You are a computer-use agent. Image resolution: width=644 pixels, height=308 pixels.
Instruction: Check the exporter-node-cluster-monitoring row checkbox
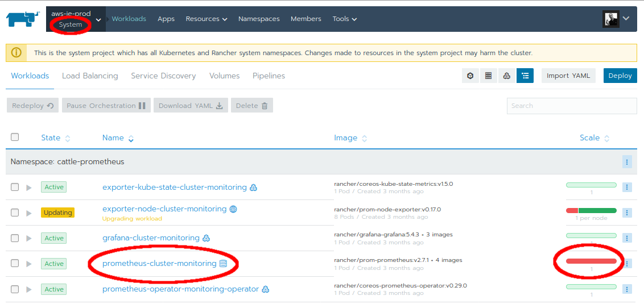click(15, 213)
